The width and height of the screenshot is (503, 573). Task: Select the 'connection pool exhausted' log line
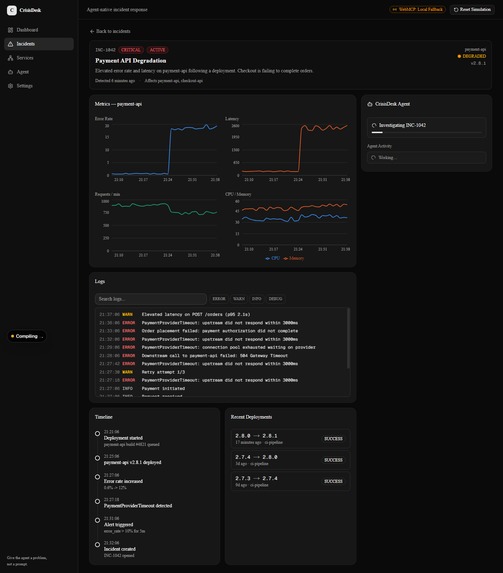tap(221, 347)
